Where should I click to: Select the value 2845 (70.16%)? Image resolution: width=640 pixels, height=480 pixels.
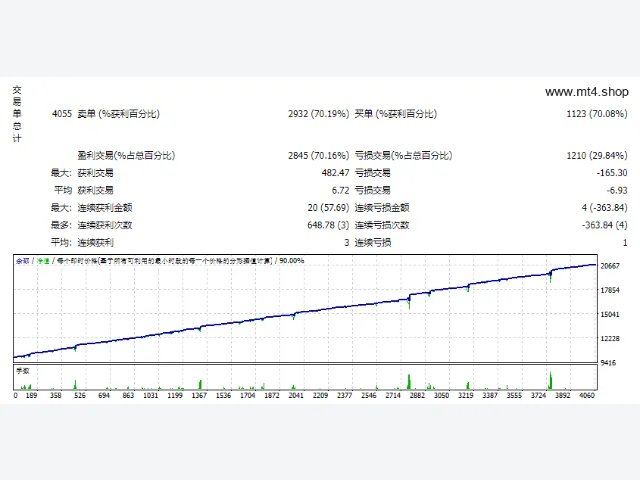click(x=318, y=156)
